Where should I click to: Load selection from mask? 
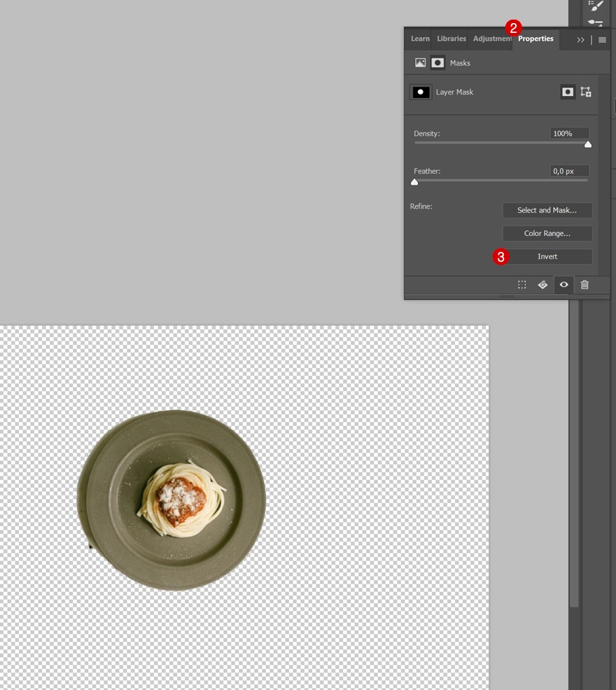(x=521, y=285)
